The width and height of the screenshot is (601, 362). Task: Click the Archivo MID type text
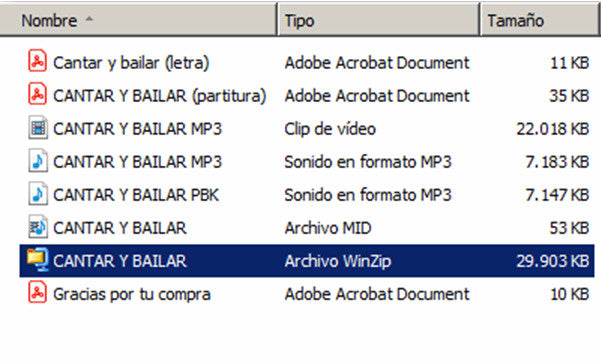tap(328, 228)
